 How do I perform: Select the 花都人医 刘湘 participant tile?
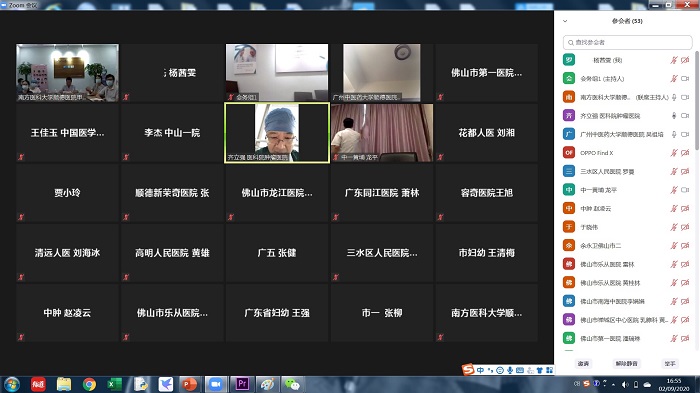click(486, 133)
